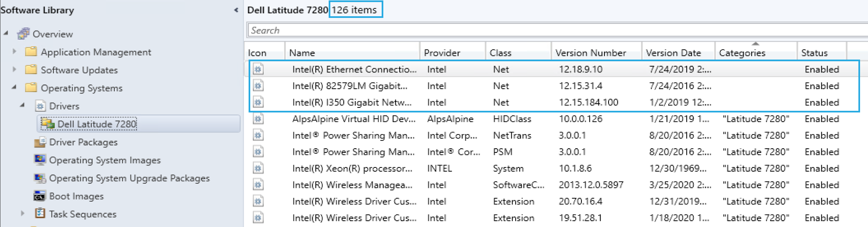The width and height of the screenshot is (868, 227).
Task: Sort drivers by Version Number column
Action: coord(590,53)
